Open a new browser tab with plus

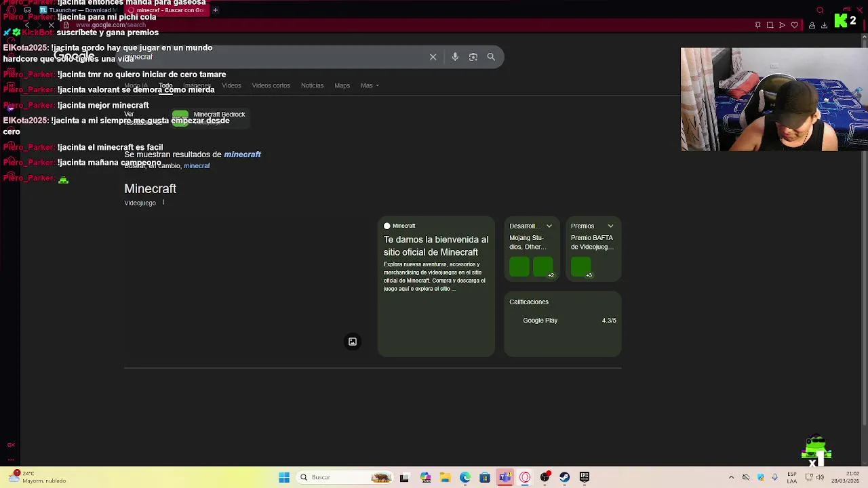coord(215,10)
